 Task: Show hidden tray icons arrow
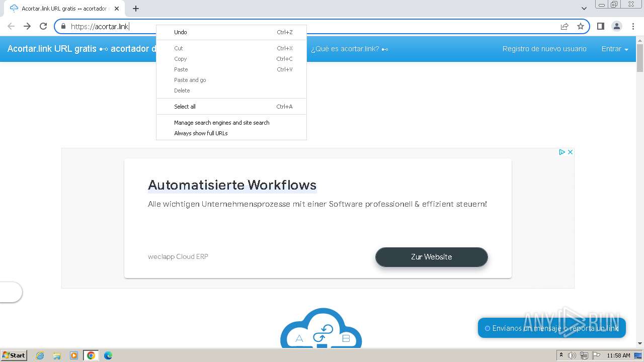tap(561, 355)
